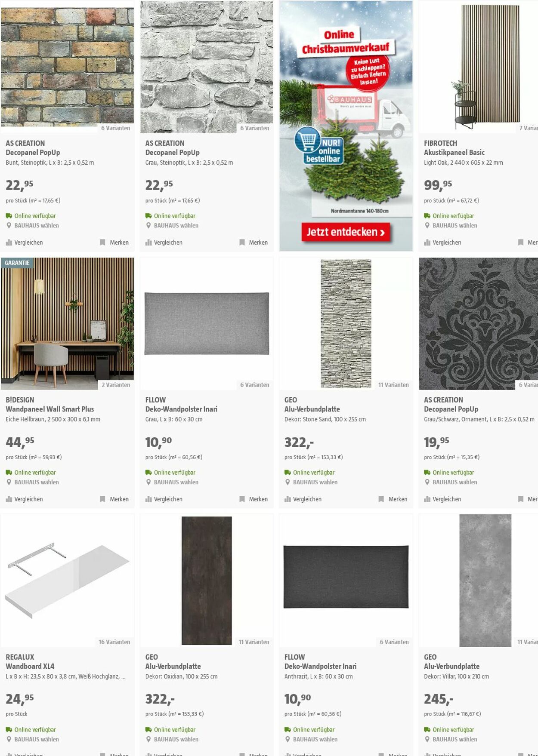538x756 pixels.
Task: Open the B!DESIGN wood slat panel image
Action: (67, 324)
